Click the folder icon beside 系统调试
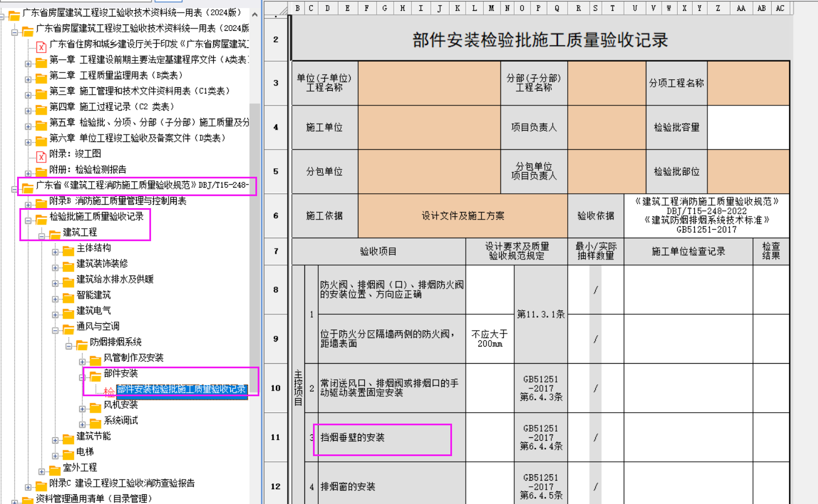 point(95,423)
